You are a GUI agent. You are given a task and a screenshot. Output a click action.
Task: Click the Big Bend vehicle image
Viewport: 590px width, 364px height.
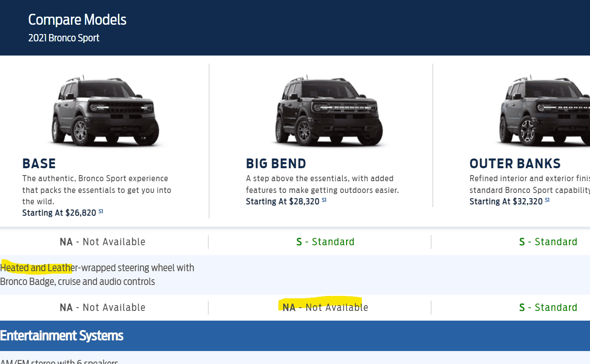[x=329, y=110]
